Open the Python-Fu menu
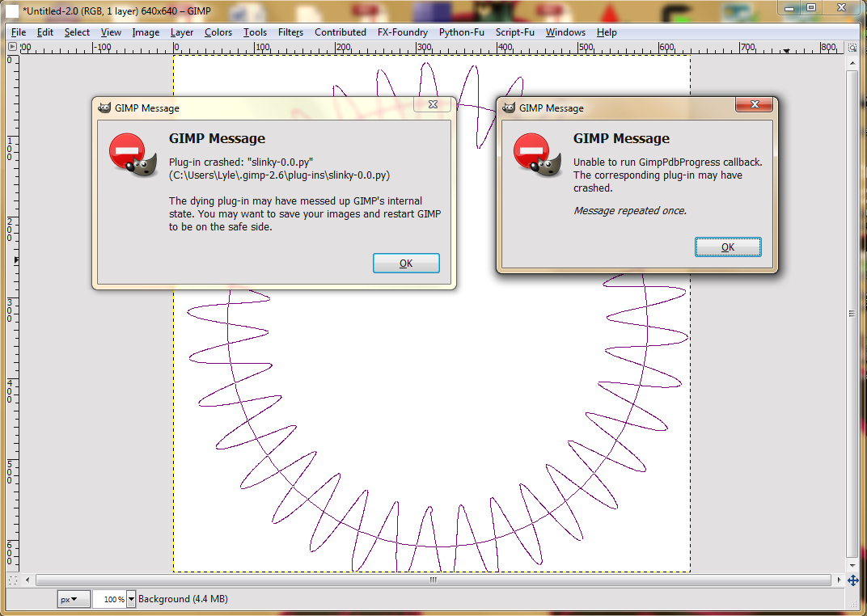 (461, 32)
